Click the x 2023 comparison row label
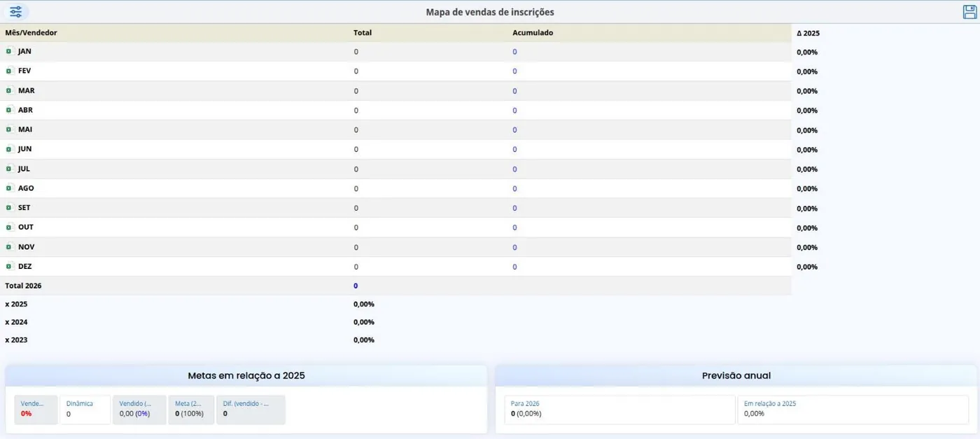The height and width of the screenshot is (439, 980). [x=16, y=340]
